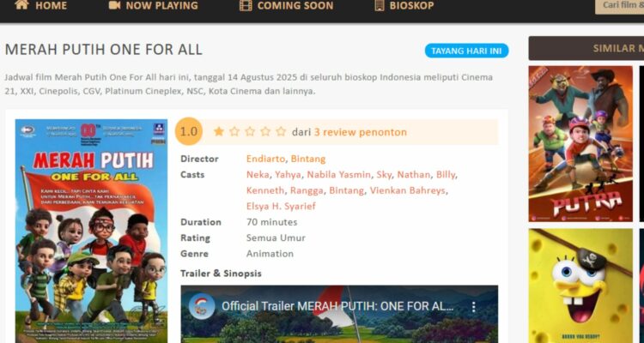Open the Putra similar movie poster
Viewport: 644px width, 343px height.
coord(580,143)
